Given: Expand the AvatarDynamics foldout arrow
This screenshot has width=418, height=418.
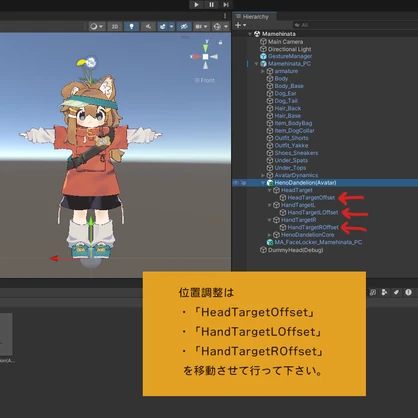Looking at the screenshot, I should pyautogui.click(x=263, y=175).
